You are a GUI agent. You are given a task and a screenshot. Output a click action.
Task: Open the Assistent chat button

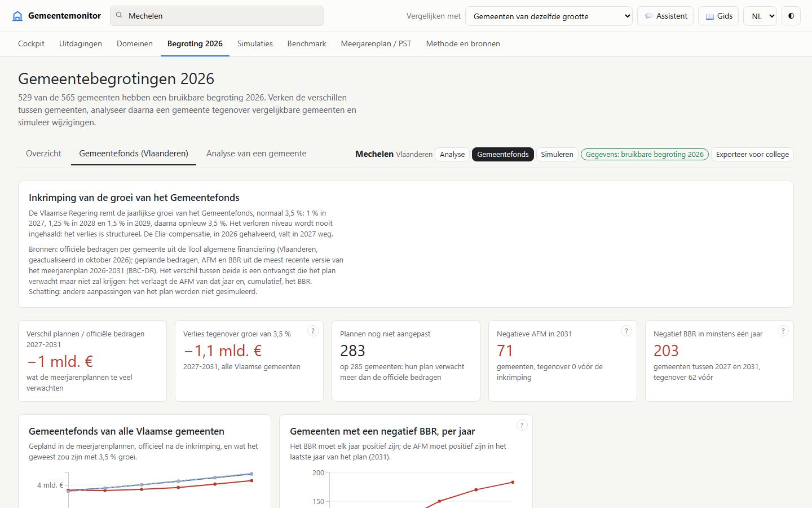click(x=665, y=16)
